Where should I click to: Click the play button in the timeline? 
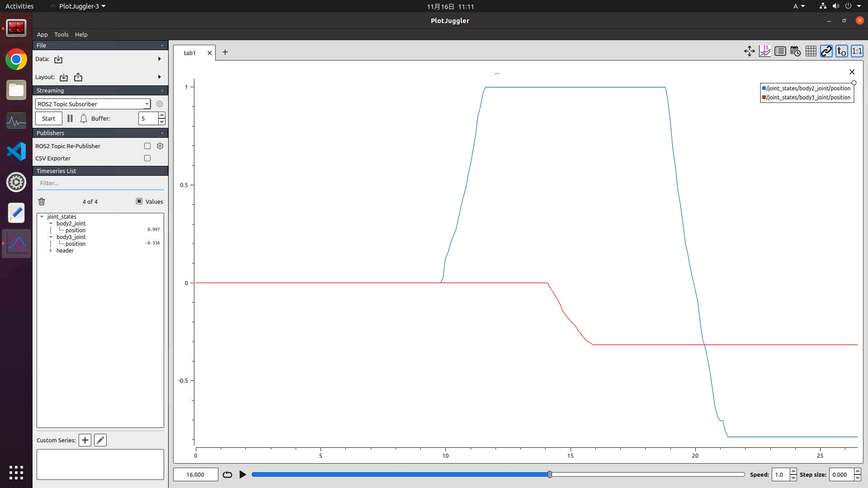(243, 474)
